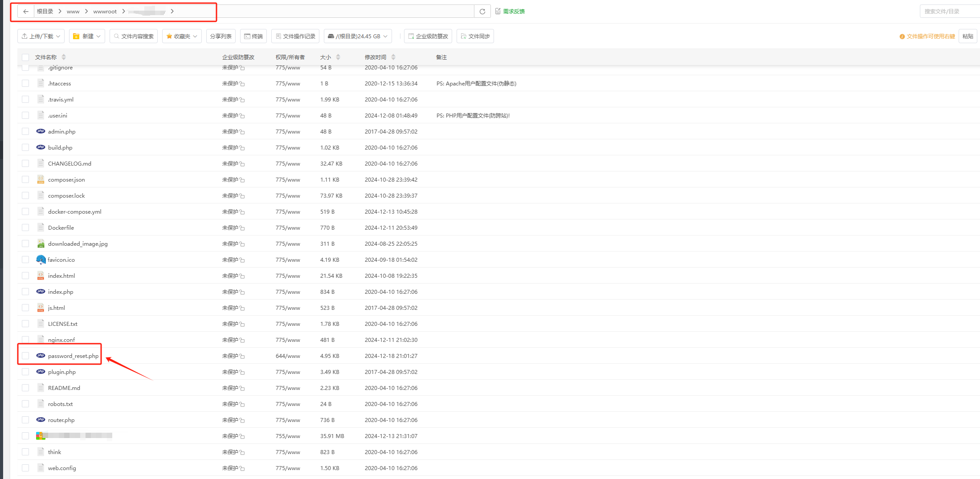Select the README.md checkbox
Image resolution: width=980 pixels, height=479 pixels.
click(x=25, y=388)
